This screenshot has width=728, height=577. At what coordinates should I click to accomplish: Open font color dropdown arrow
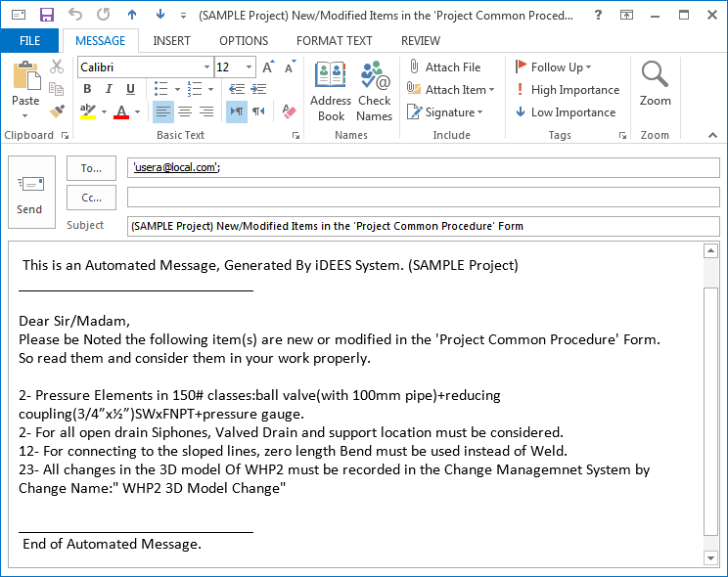(137, 111)
